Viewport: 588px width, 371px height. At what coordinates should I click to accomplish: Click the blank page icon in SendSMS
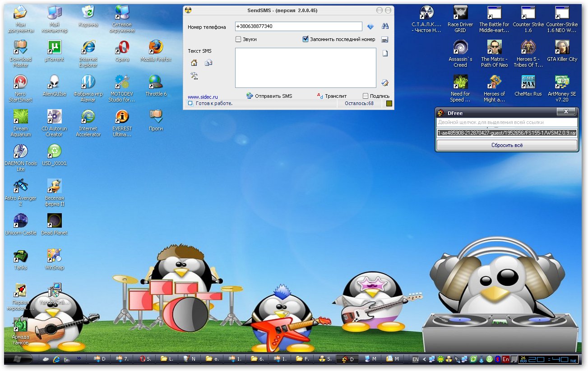tap(385, 53)
